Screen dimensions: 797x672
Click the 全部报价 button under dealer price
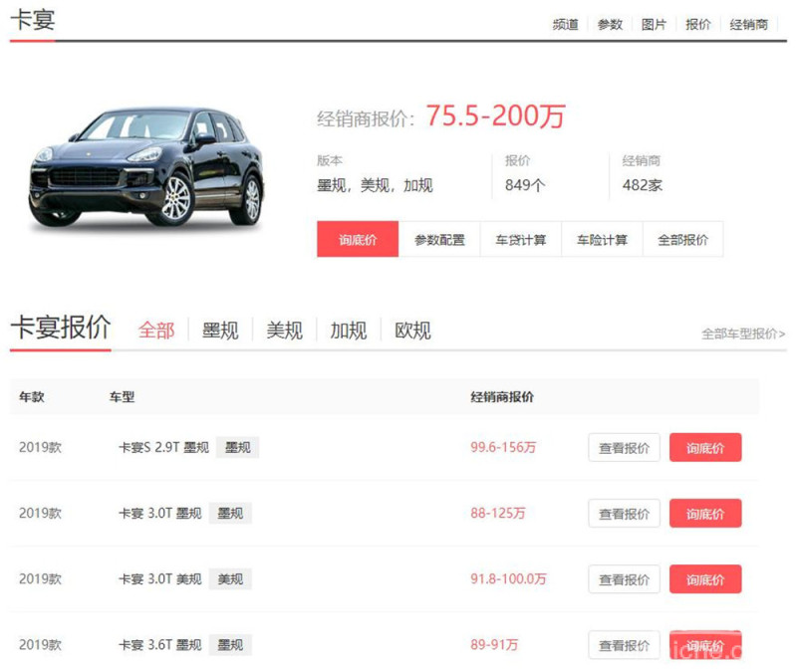[682, 240]
